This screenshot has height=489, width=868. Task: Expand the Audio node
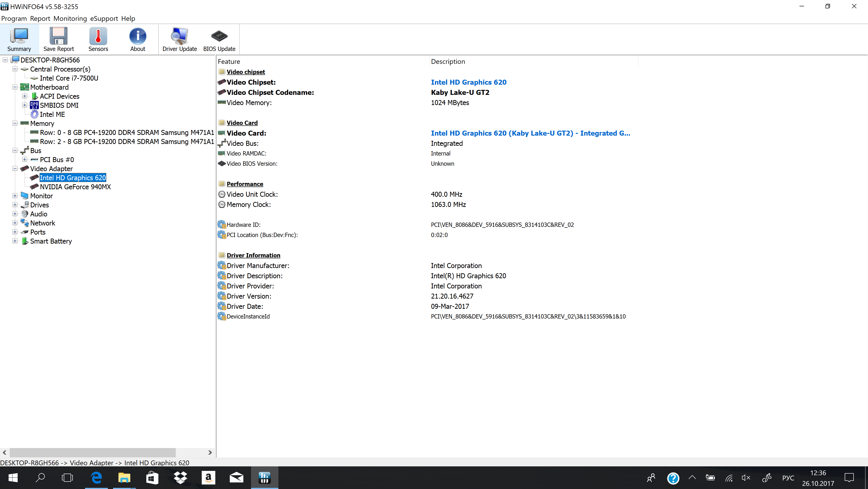click(15, 214)
